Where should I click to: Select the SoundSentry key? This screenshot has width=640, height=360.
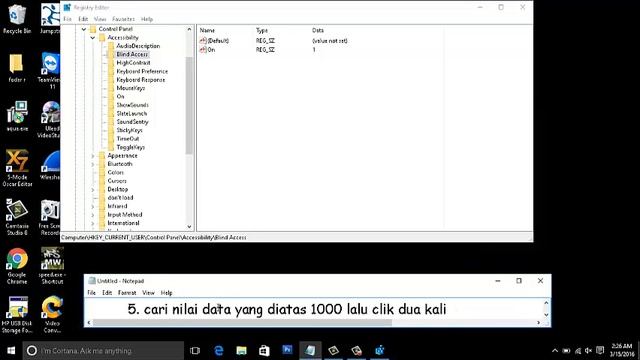[133, 122]
